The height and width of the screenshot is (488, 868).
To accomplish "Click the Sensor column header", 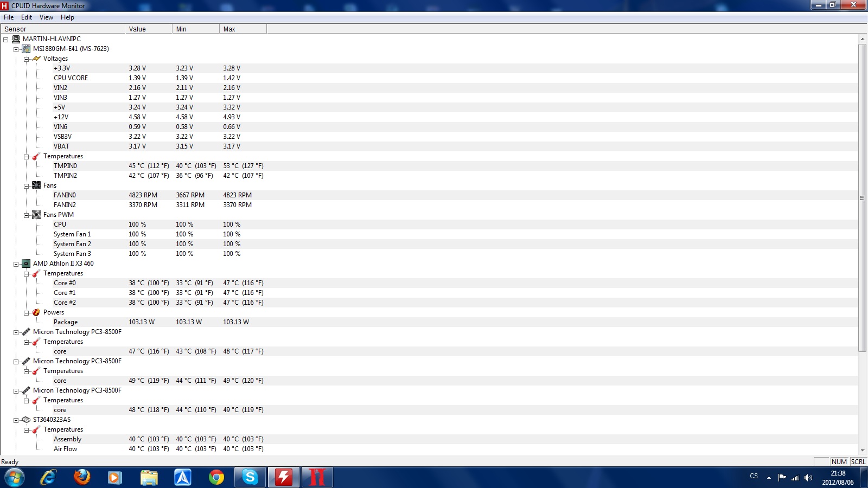I will tap(62, 29).
